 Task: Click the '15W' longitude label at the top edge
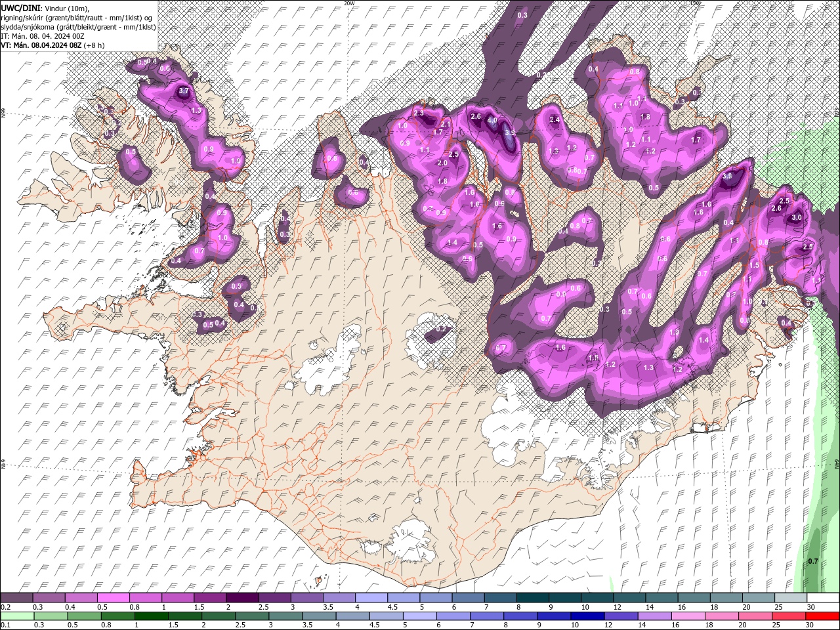695,3
